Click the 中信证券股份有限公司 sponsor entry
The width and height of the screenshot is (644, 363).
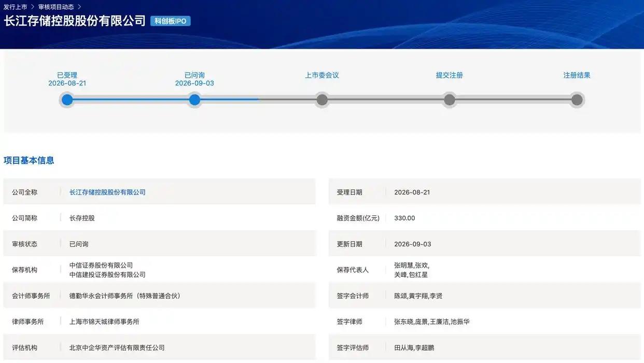tap(101, 266)
